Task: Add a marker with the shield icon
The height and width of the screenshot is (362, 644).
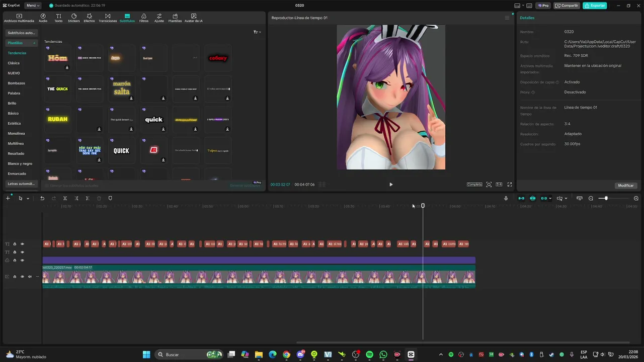Action: [110, 198]
